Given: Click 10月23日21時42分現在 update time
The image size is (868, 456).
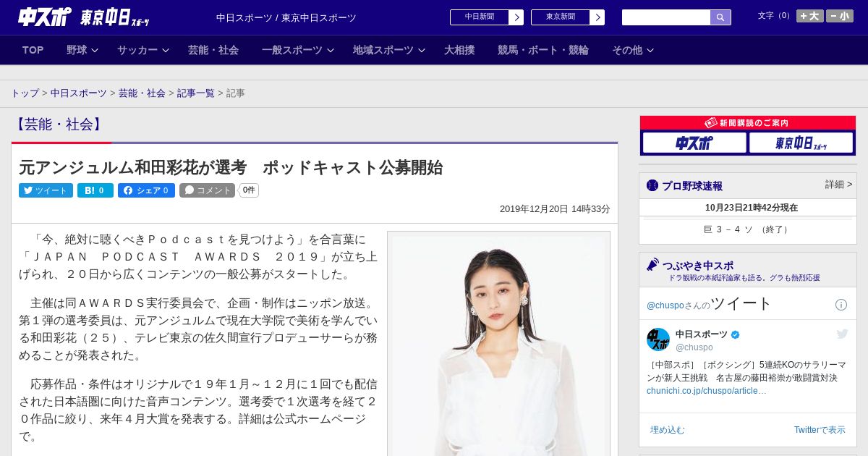Looking at the screenshot, I should [752, 208].
